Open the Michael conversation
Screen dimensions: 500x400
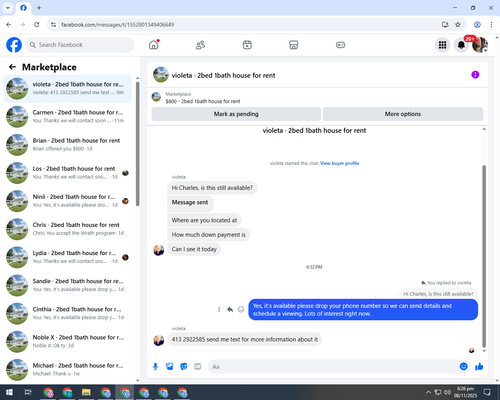67,370
